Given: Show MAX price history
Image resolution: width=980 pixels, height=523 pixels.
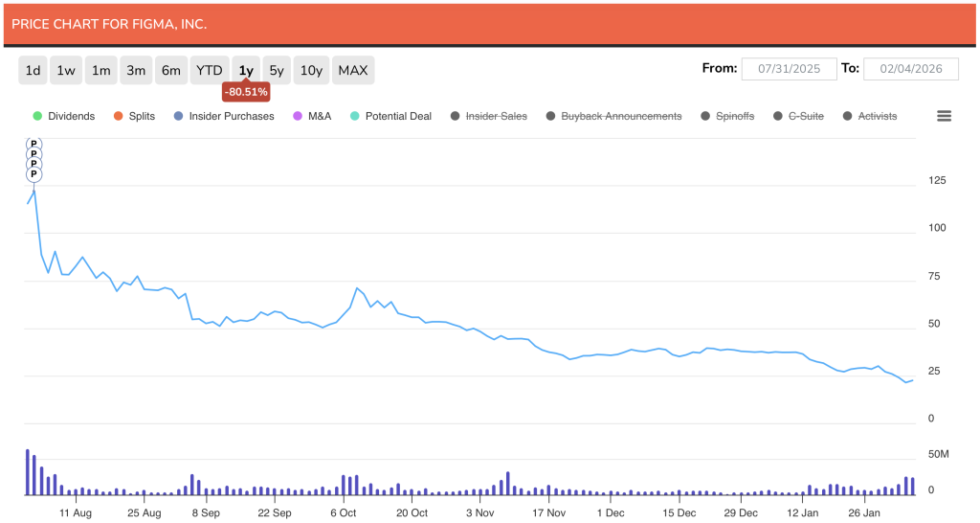Looking at the screenshot, I should (x=353, y=70).
